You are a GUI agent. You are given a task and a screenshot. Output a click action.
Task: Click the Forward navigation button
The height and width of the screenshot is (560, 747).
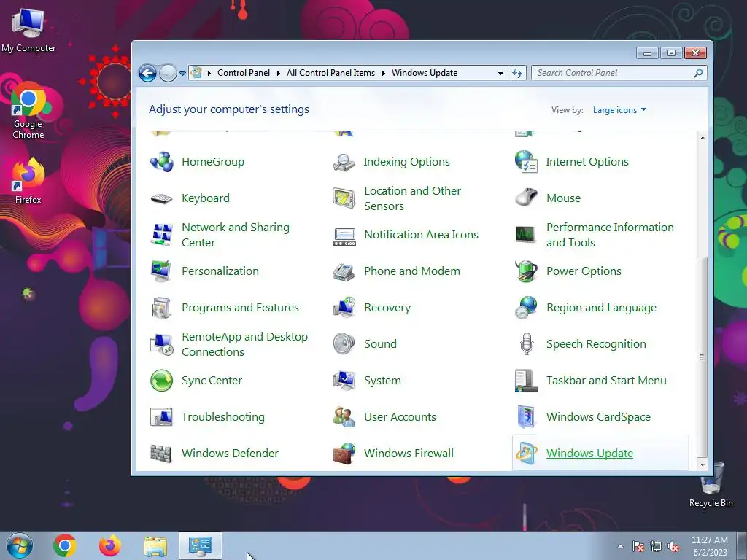pyautogui.click(x=168, y=74)
